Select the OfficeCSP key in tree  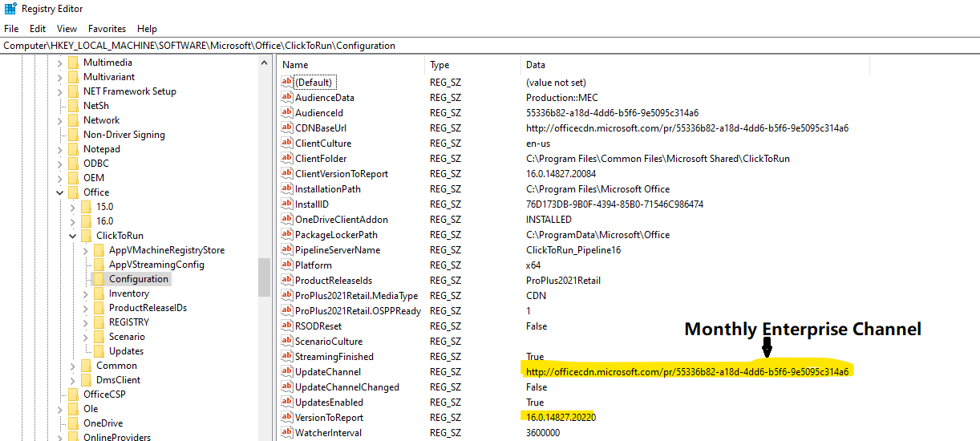104,394
